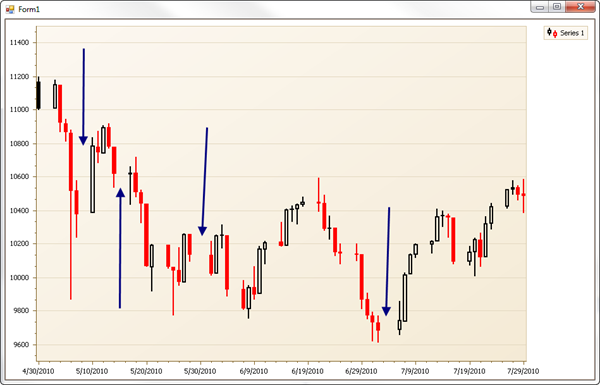Click the 11400 y-axis label
The width and height of the screenshot is (600, 385).
pyautogui.click(x=20, y=42)
